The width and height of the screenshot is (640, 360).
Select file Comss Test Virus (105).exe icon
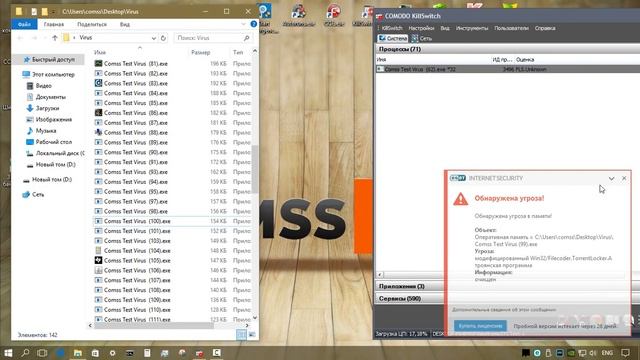[98, 260]
